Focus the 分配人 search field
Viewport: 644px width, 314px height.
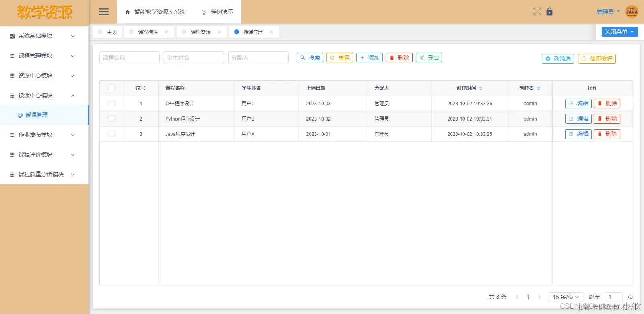(258, 58)
